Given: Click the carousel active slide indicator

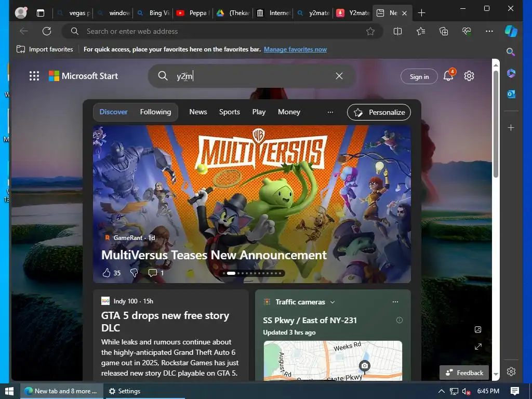Looking at the screenshot, I should pyautogui.click(x=231, y=273).
